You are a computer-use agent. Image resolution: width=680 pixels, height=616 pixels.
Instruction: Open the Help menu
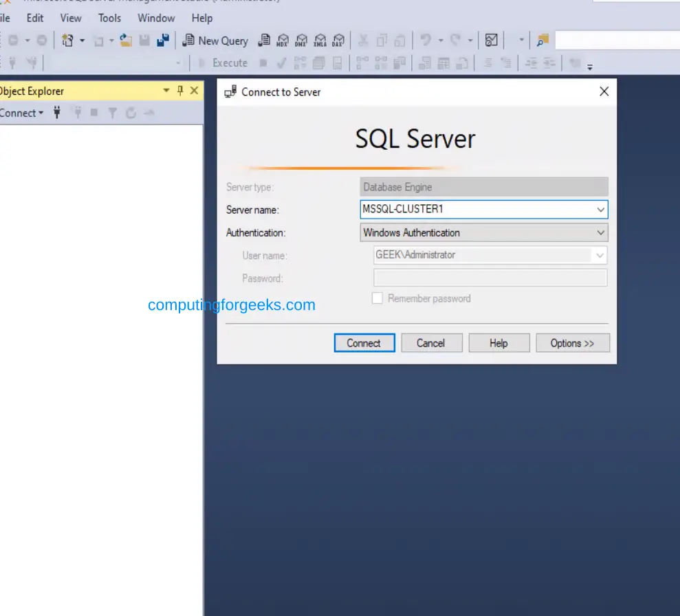pyautogui.click(x=202, y=18)
